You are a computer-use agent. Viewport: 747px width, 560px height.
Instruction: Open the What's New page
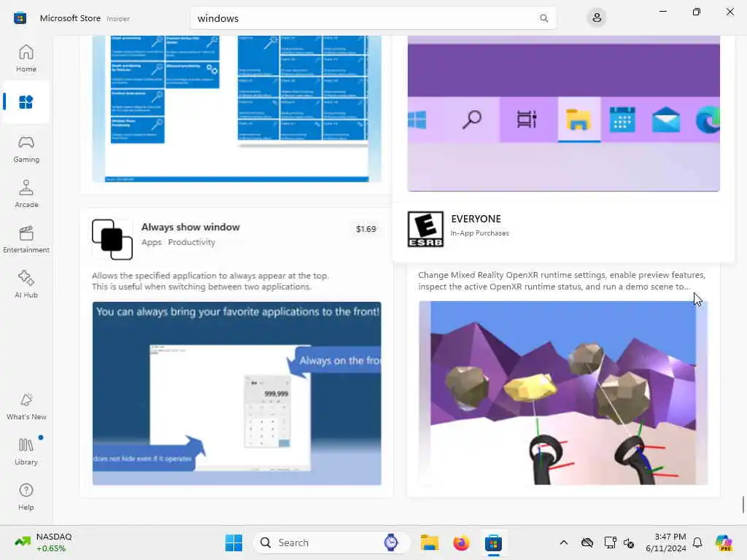(x=26, y=407)
